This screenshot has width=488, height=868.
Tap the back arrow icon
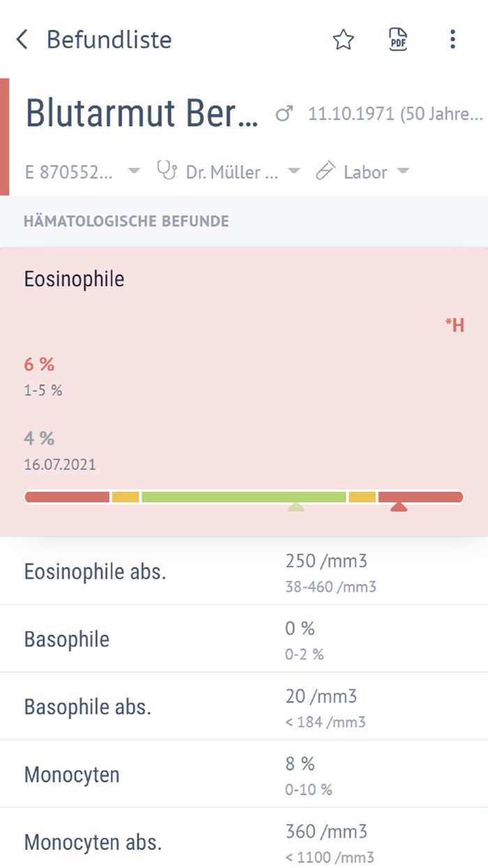(x=22, y=40)
